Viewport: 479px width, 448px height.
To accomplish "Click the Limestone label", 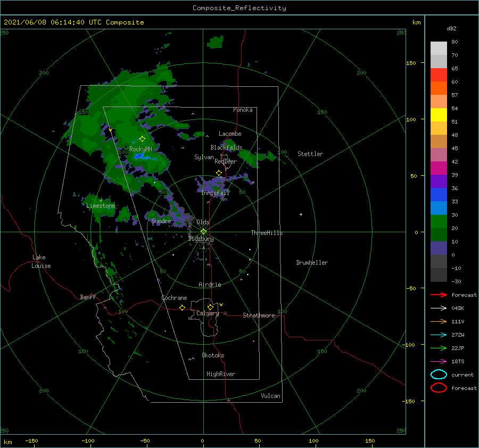I will pos(101,206).
